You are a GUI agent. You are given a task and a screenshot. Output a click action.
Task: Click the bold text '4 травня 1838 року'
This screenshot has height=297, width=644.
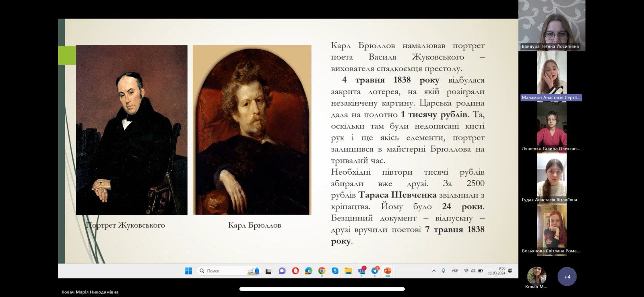[x=390, y=80]
